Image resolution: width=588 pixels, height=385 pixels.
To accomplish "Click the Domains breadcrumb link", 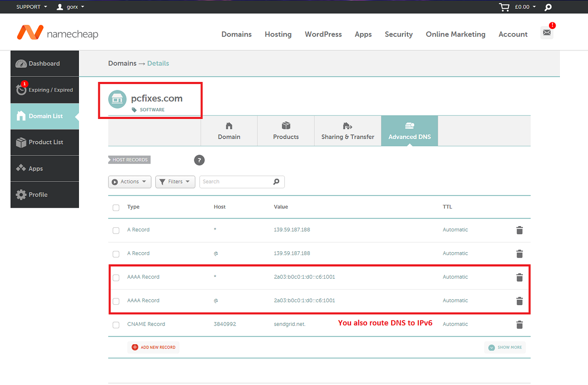I will click(x=122, y=63).
